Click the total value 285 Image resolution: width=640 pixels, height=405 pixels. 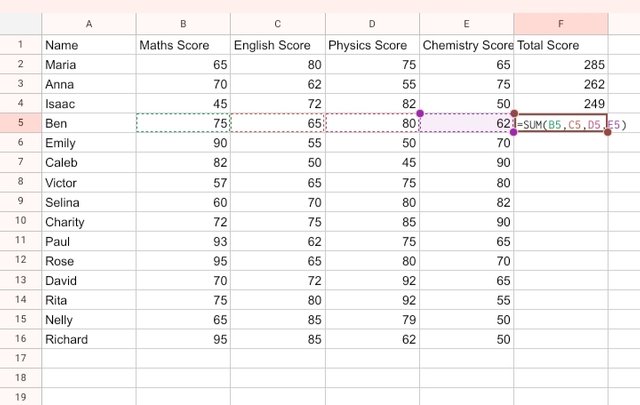tap(560, 65)
